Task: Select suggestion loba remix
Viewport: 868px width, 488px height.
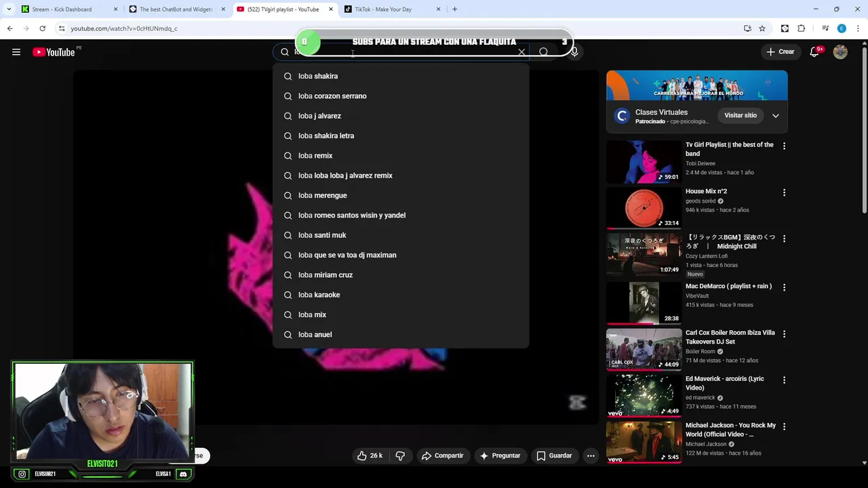Action: point(401,156)
